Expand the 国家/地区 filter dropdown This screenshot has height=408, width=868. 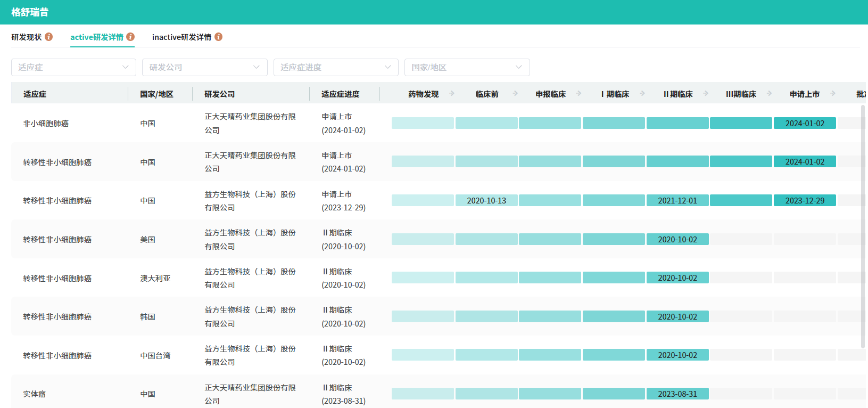(467, 68)
